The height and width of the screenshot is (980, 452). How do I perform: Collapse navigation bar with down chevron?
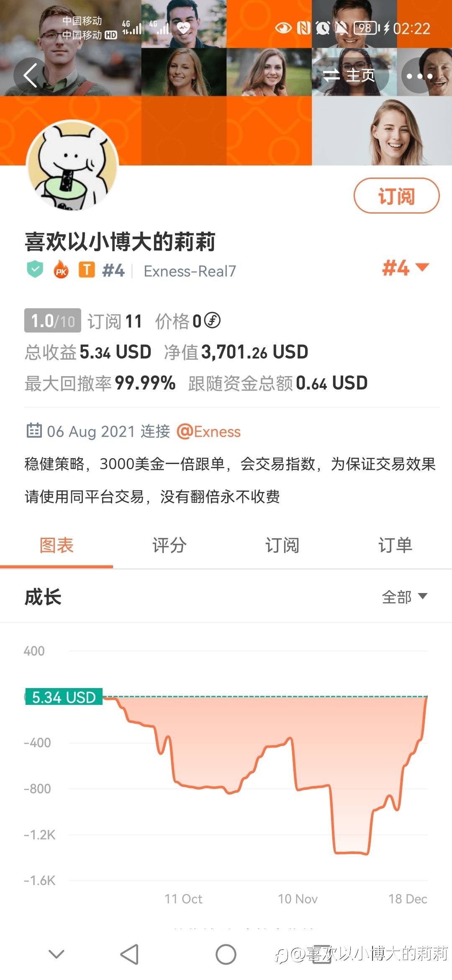(56, 954)
